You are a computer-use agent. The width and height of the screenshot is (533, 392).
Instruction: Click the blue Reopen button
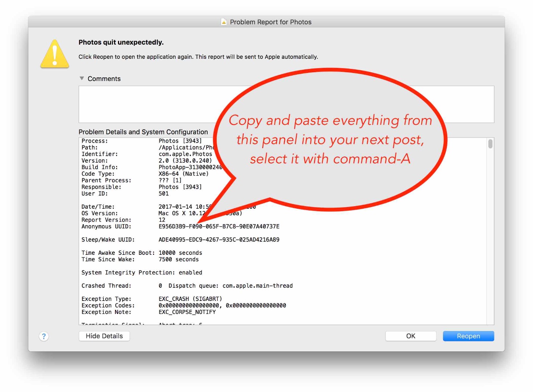[468, 336]
